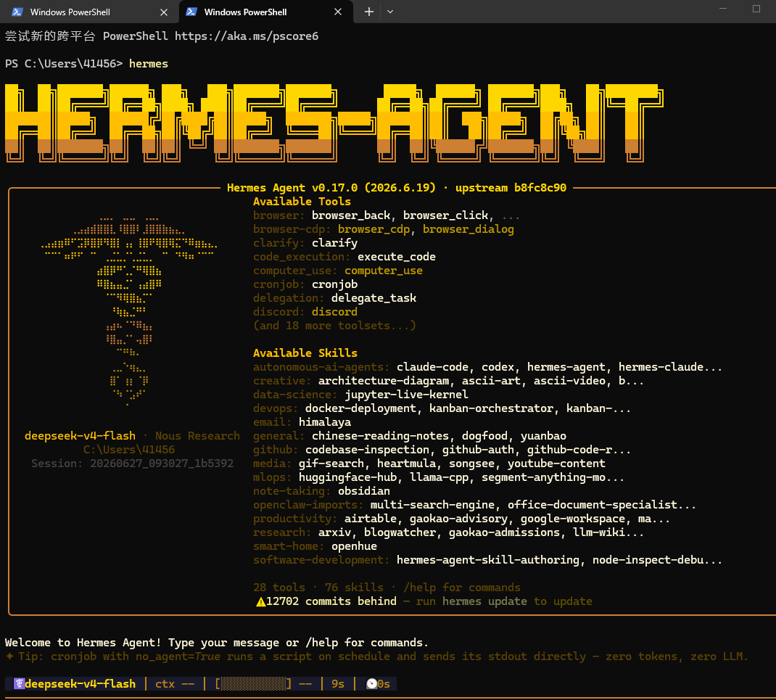Expand the new-tab profile dropdown chevron
This screenshot has height=700, width=776.
(390, 12)
